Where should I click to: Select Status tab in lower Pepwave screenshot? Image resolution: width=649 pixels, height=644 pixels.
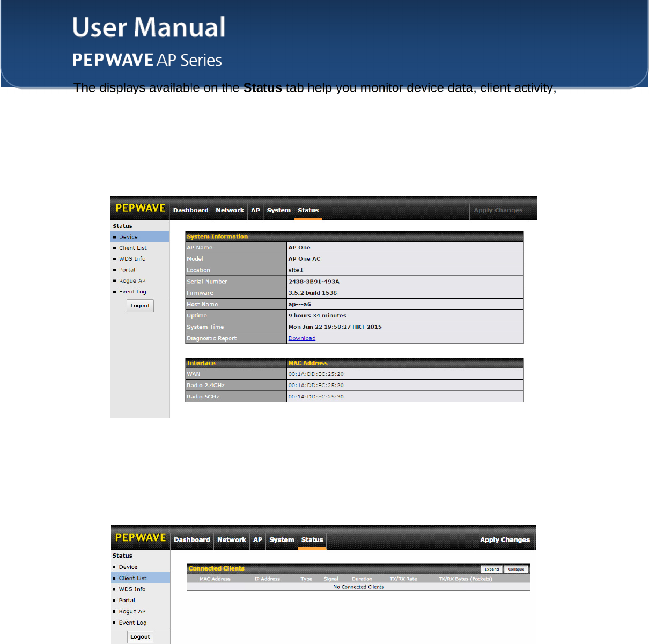312,540
